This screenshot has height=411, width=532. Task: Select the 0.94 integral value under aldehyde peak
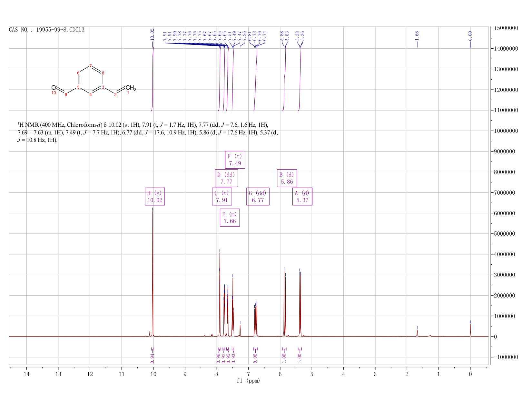point(153,358)
